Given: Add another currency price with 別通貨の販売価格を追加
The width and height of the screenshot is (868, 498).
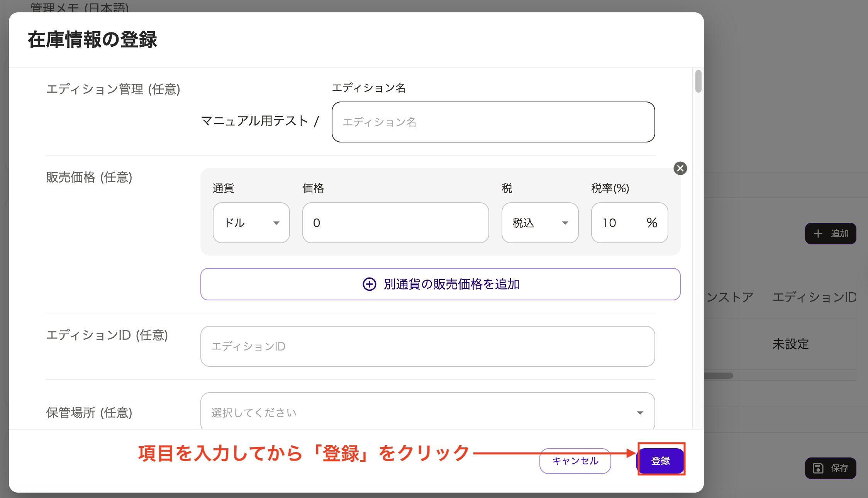Looking at the screenshot, I should tap(440, 284).
